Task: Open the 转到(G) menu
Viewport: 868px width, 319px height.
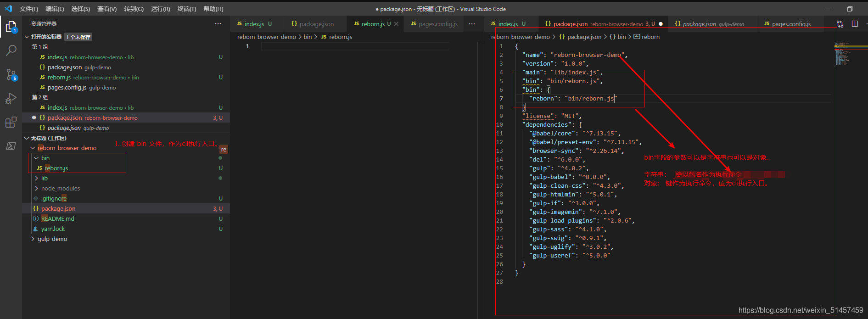Action: [x=134, y=9]
